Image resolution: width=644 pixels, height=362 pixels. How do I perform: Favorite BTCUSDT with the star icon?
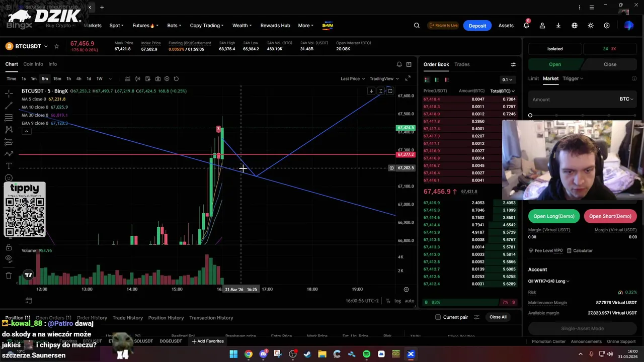pos(56,46)
